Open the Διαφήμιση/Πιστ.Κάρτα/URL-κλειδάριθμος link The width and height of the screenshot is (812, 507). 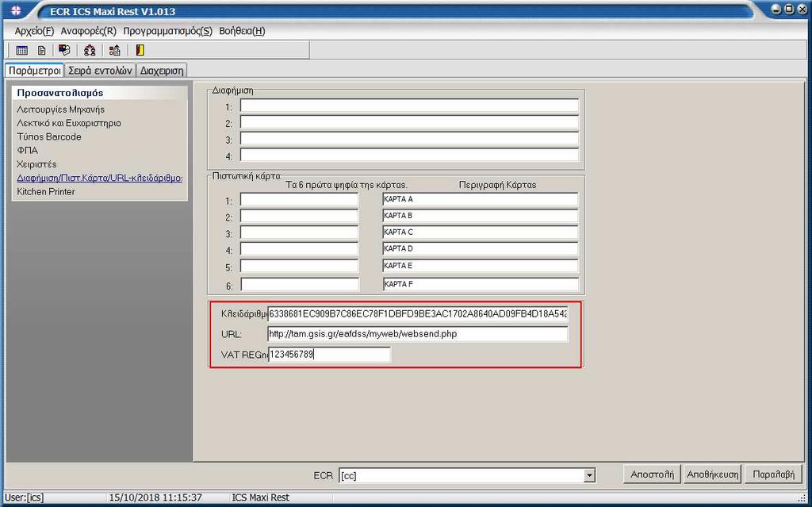click(99, 178)
